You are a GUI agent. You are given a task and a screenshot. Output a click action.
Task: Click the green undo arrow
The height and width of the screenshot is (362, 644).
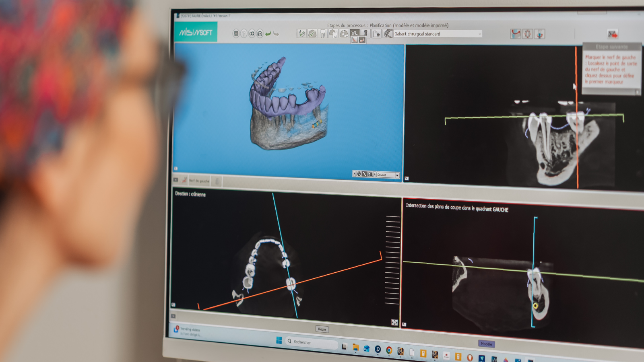coord(268,34)
